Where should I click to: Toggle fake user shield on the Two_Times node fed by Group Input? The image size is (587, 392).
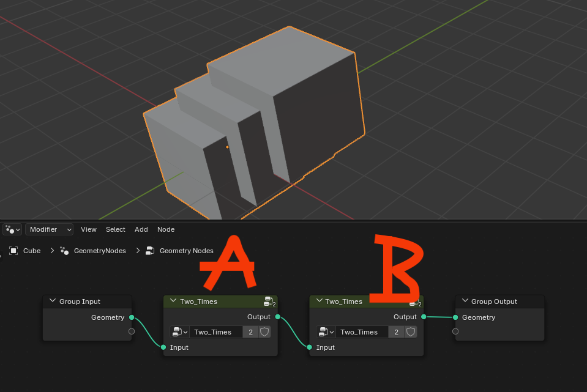[x=264, y=332]
